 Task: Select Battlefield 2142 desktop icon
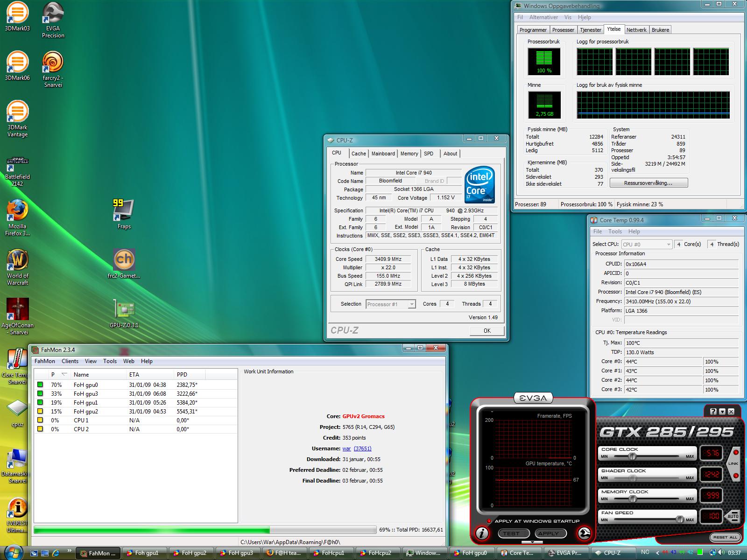pos(17,171)
